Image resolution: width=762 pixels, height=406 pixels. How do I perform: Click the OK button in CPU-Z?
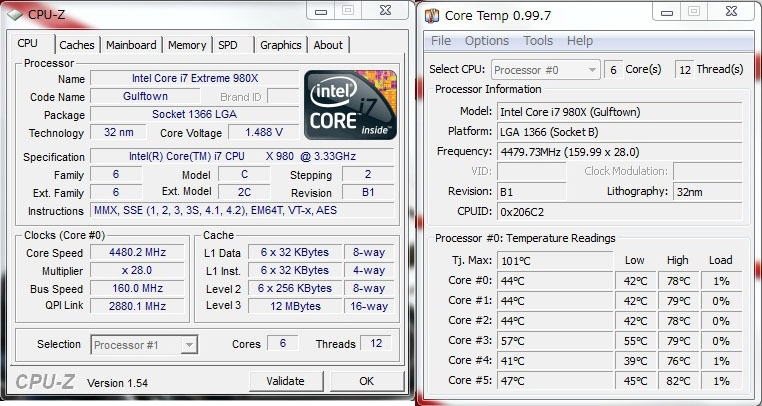click(367, 381)
